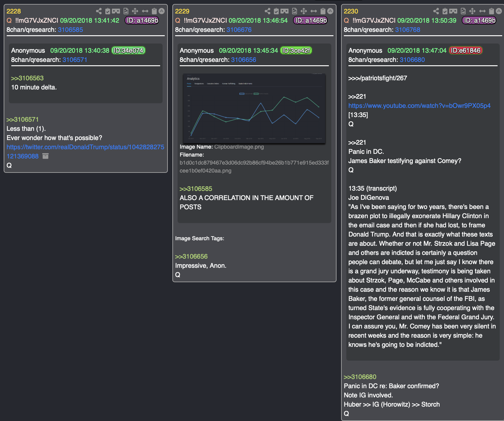
Task: Open the realDonaldTrump Twitter status link
Action: point(85,152)
